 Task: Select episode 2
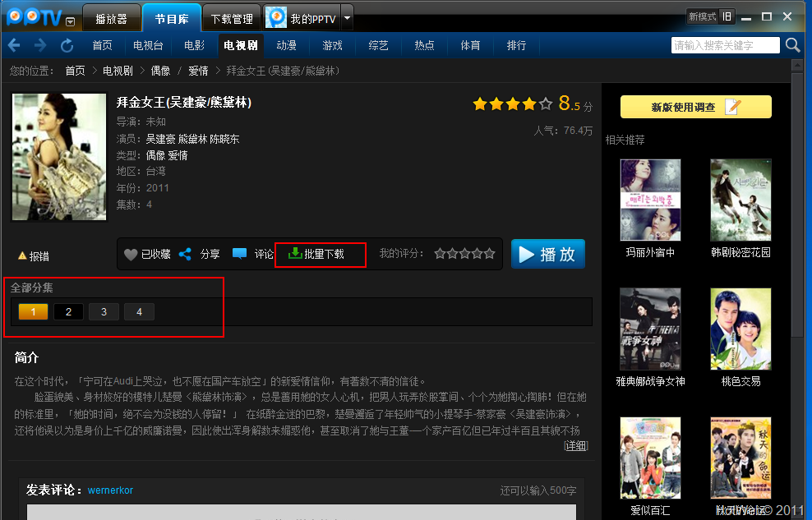(68, 311)
